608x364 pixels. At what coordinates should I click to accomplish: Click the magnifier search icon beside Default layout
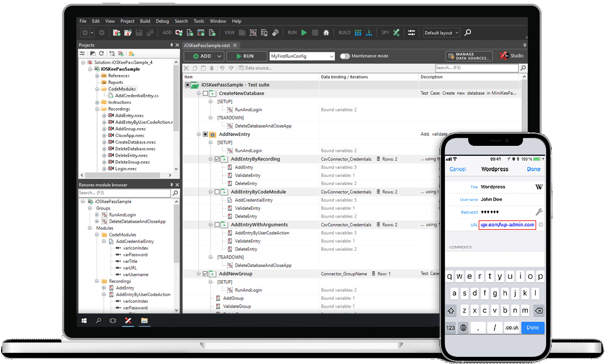[x=468, y=33]
